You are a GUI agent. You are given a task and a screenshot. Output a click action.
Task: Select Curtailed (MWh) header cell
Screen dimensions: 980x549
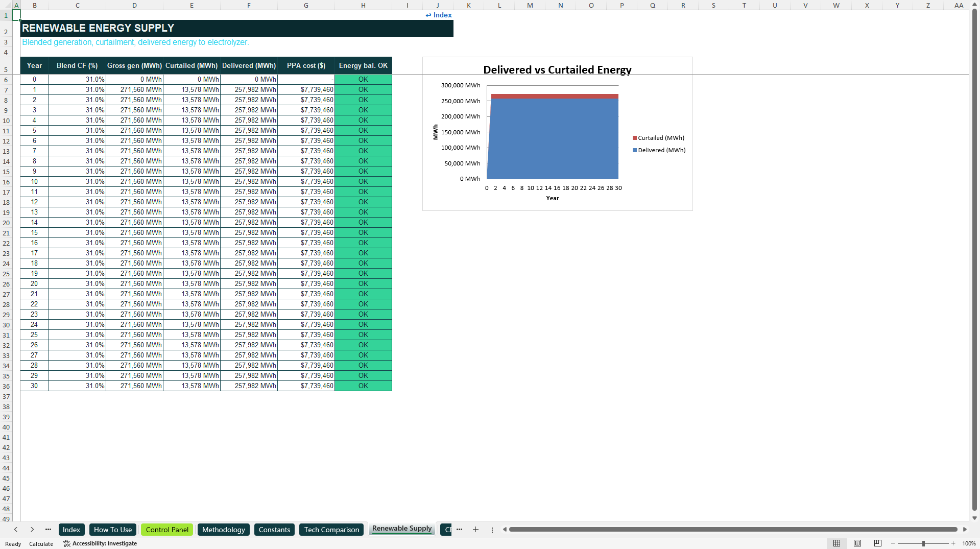192,65
